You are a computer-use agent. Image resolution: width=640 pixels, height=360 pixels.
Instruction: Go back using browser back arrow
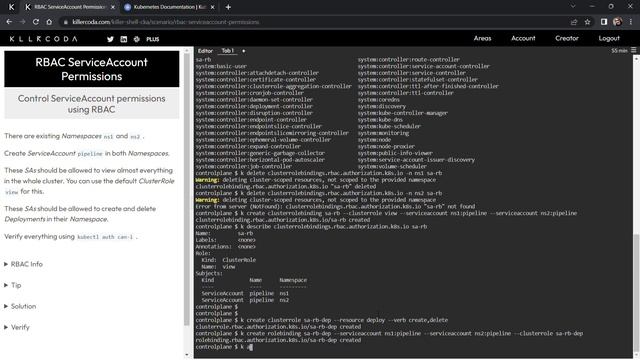click(9, 22)
